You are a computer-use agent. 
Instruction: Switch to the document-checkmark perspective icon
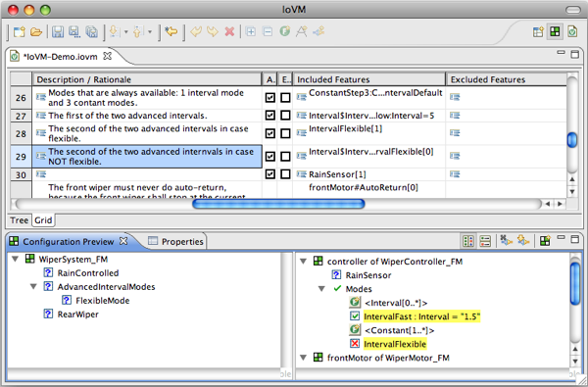[572, 32]
